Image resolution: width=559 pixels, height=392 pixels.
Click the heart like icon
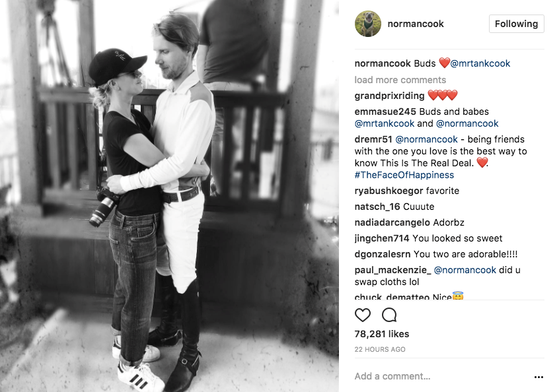pyautogui.click(x=363, y=315)
